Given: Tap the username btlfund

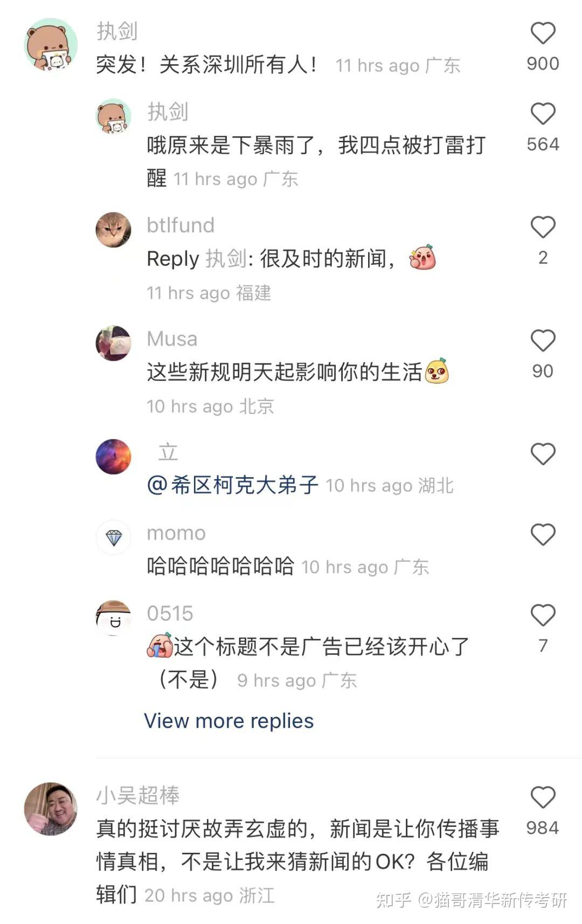Looking at the screenshot, I should click(181, 225).
